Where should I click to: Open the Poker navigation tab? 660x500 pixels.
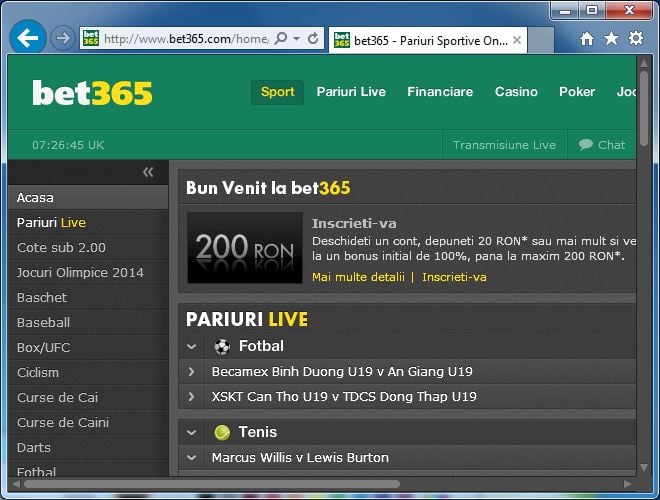(x=577, y=92)
